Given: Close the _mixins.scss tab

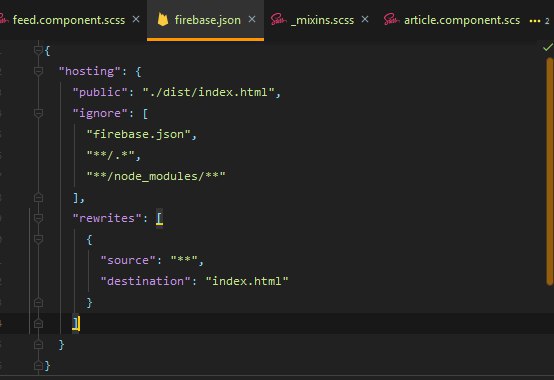Looking at the screenshot, I should (365, 19).
